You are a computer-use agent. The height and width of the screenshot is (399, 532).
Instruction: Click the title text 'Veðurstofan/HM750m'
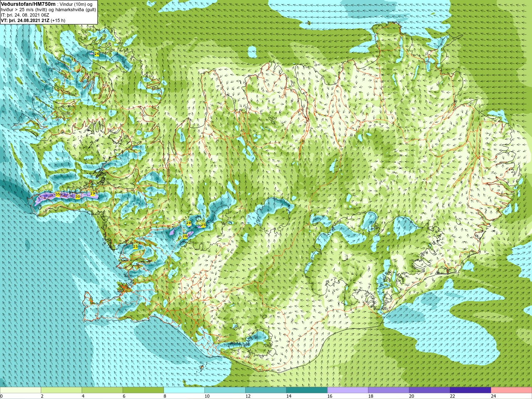[28, 4]
